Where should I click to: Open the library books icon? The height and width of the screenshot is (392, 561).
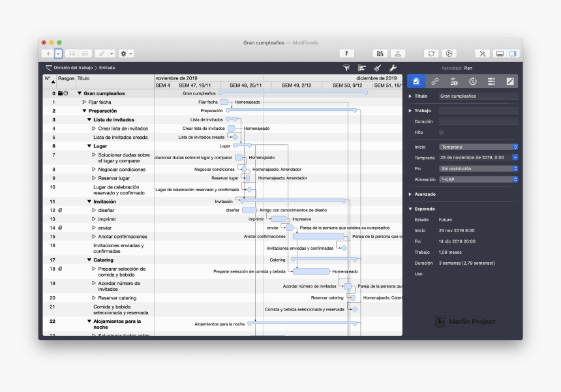380,53
